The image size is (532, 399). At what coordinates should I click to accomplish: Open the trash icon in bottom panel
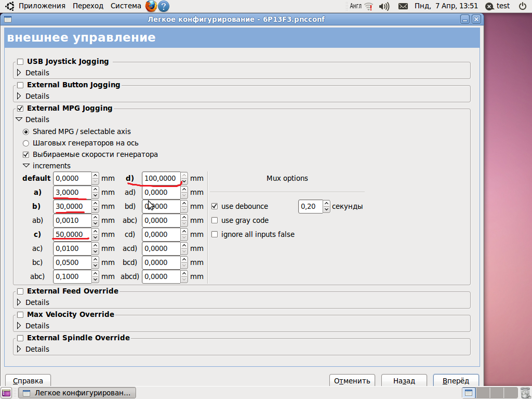[525, 393]
